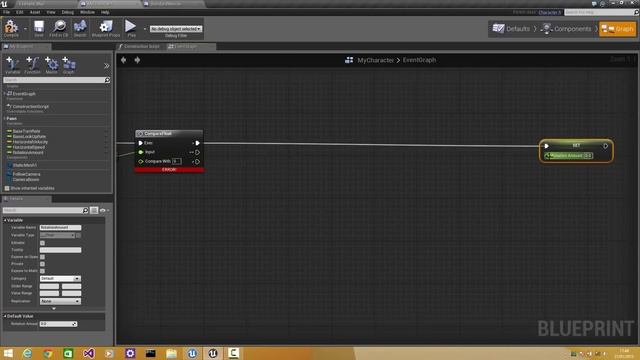The width and height of the screenshot is (640, 360).
Task: Open the Edit menu
Action: click(x=20, y=12)
